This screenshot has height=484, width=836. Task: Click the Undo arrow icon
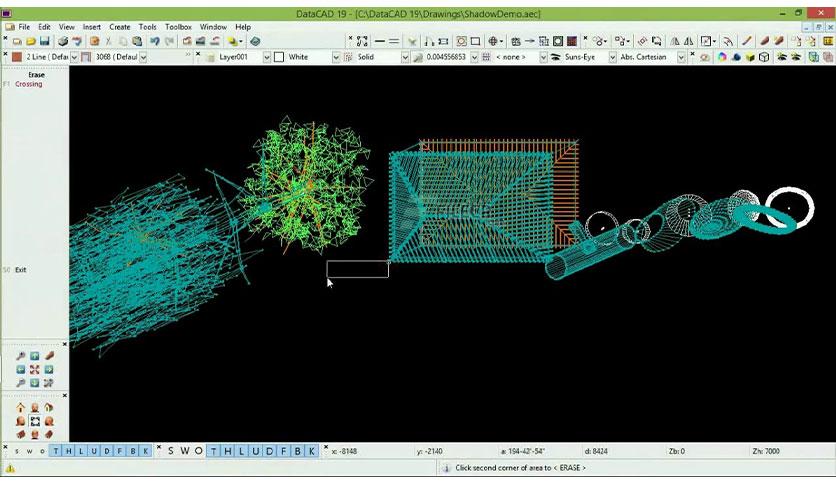pyautogui.click(x=155, y=41)
